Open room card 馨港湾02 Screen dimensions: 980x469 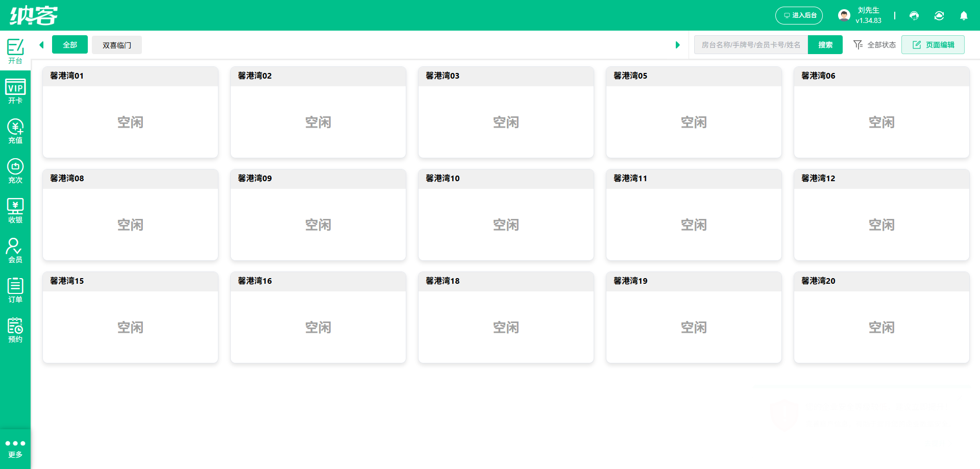[x=318, y=112]
